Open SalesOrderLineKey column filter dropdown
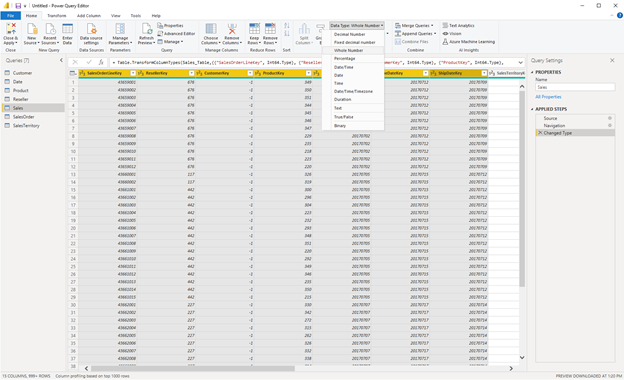 pos(133,73)
